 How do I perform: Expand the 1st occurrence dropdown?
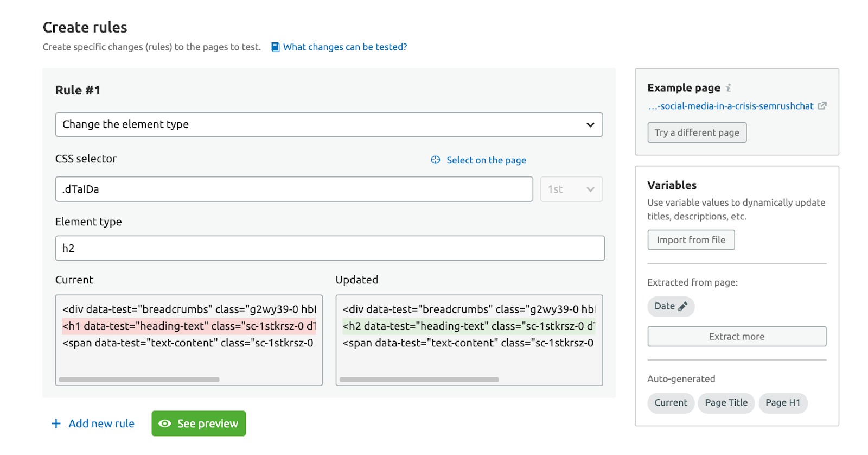click(x=571, y=189)
